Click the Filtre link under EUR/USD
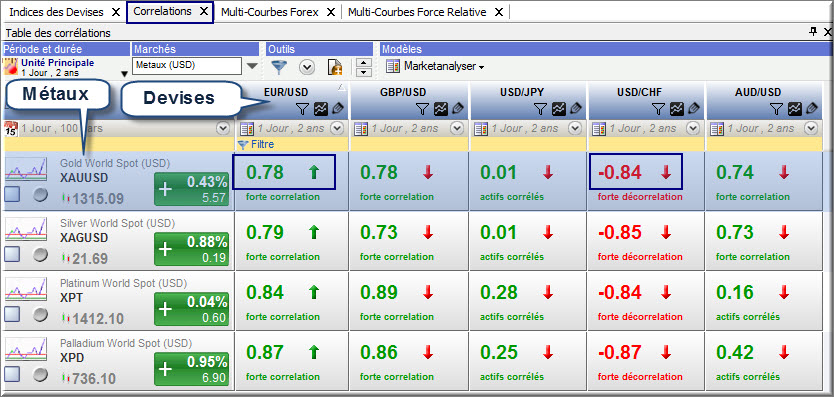This screenshot has height=397, width=834. [261, 145]
